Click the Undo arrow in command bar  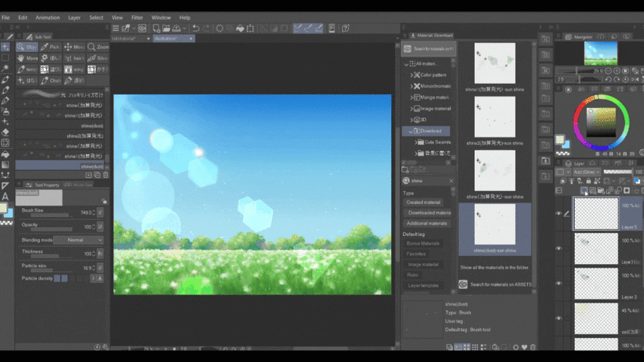[x=195, y=28]
